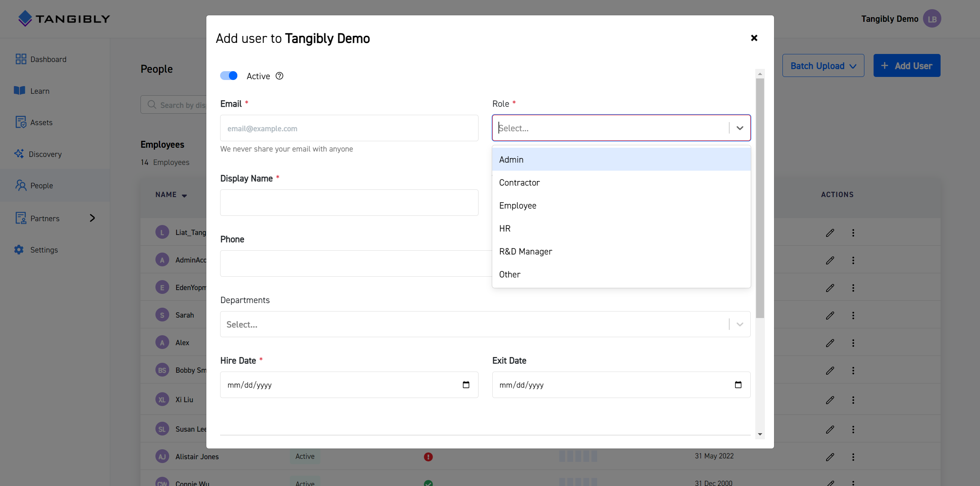980x486 pixels.
Task: Sort by NAME column arrow
Action: pyautogui.click(x=185, y=196)
